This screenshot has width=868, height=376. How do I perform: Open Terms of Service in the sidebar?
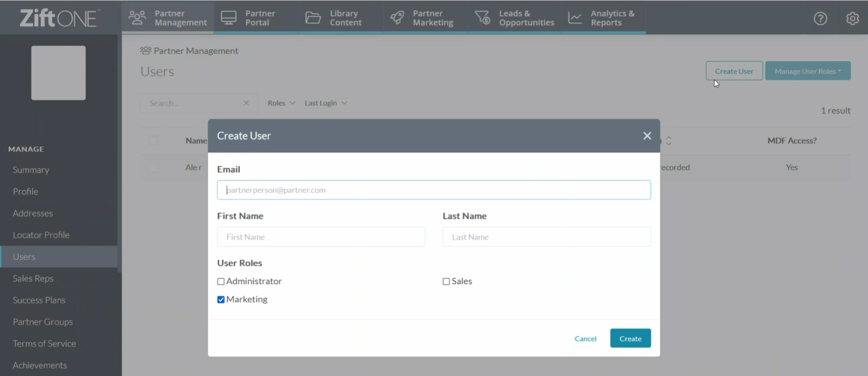pos(44,344)
